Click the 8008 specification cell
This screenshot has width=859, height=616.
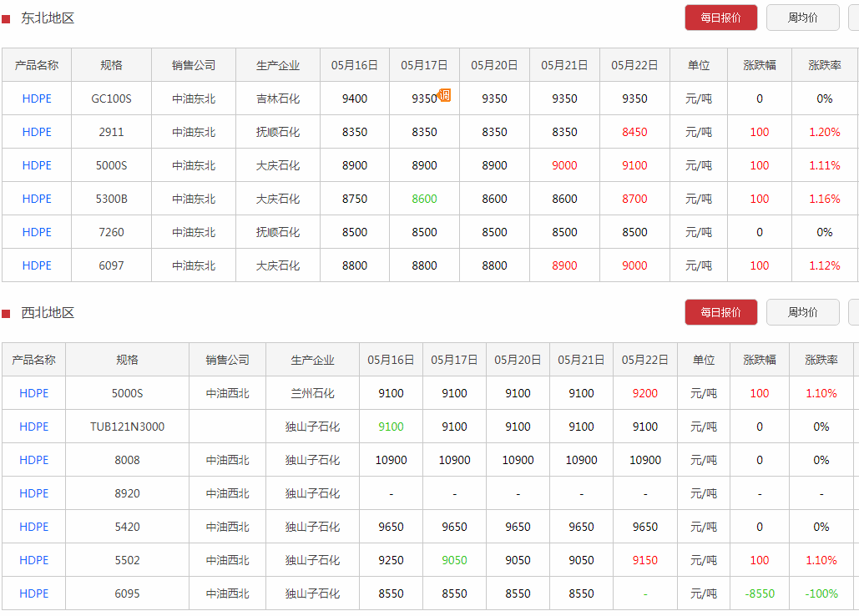click(x=127, y=460)
